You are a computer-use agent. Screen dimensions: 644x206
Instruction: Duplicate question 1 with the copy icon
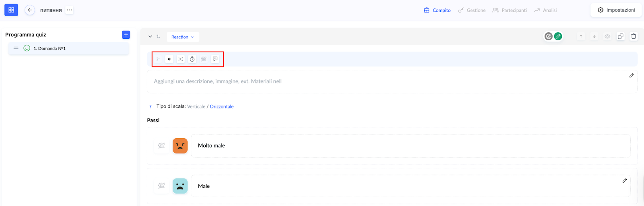621,36
